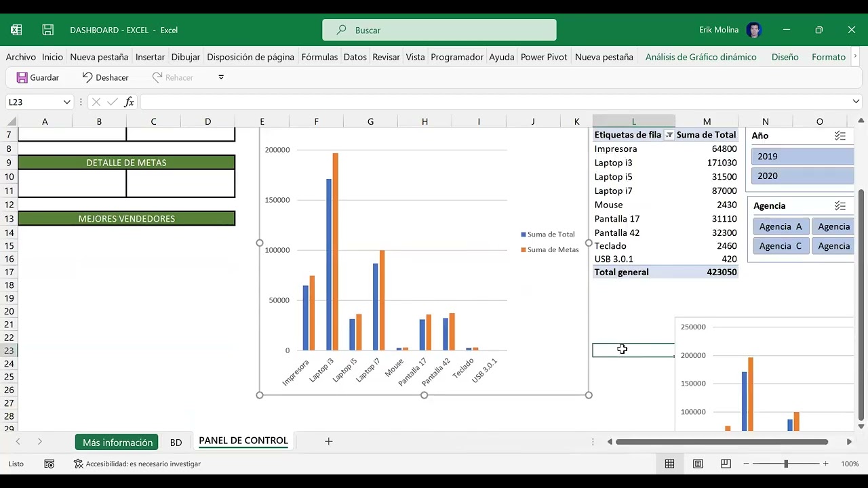Image resolution: width=868 pixels, height=488 pixels.
Task: Click the zoom out minus button
Action: [747, 464]
